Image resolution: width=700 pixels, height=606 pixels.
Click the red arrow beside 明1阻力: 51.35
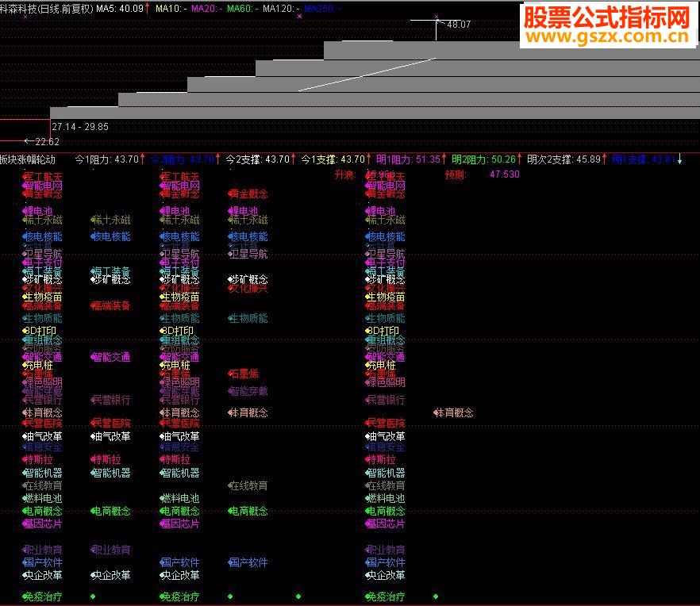tap(444, 159)
